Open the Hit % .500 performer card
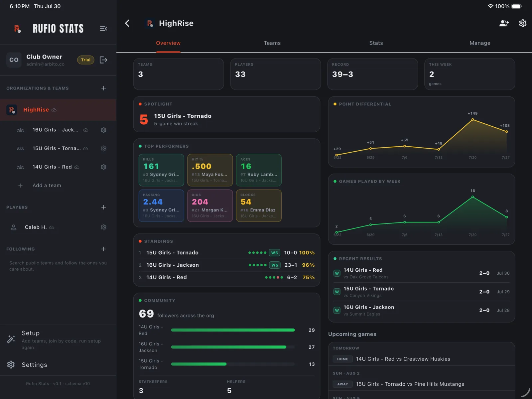 pyautogui.click(x=210, y=170)
